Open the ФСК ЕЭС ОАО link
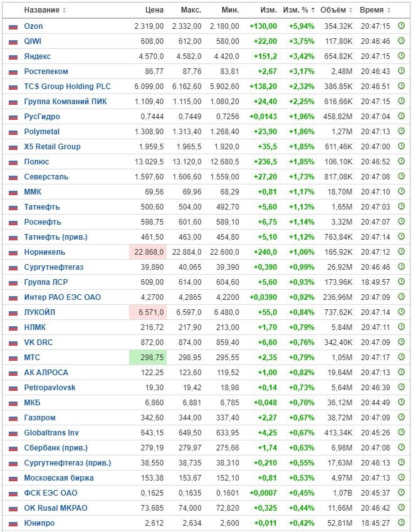This screenshot has width=413, height=532. (x=51, y=493)
